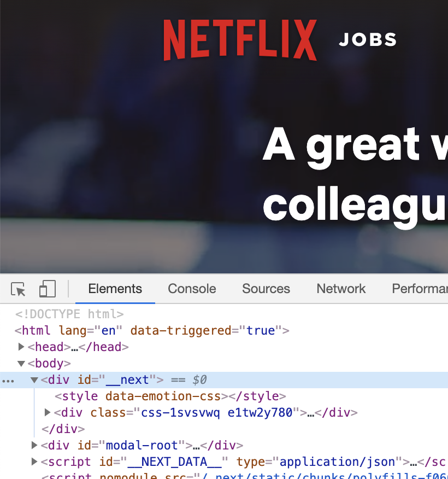Expand the head element node
The image size is (448, 479).
click(21, 347)
